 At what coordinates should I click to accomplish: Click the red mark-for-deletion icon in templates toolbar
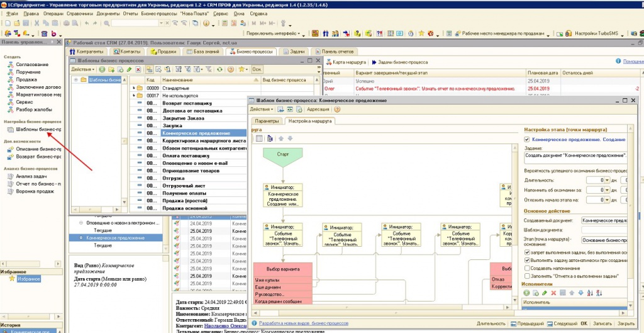[138, 69]
